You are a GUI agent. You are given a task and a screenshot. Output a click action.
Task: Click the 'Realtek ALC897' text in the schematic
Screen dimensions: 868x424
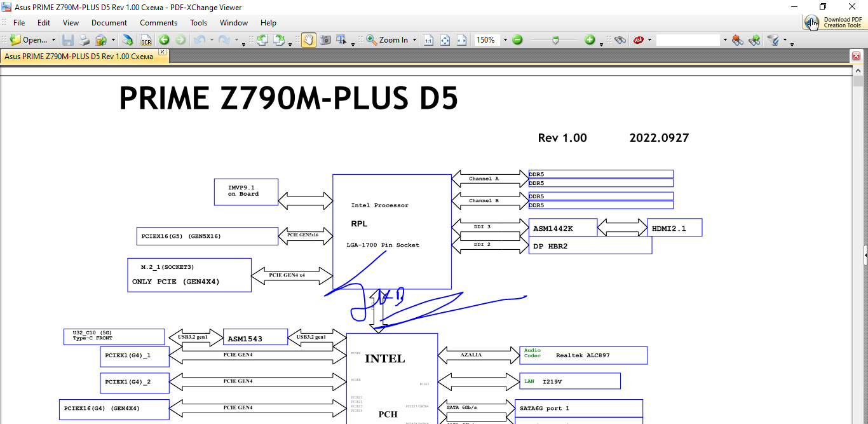coord(583,355)
